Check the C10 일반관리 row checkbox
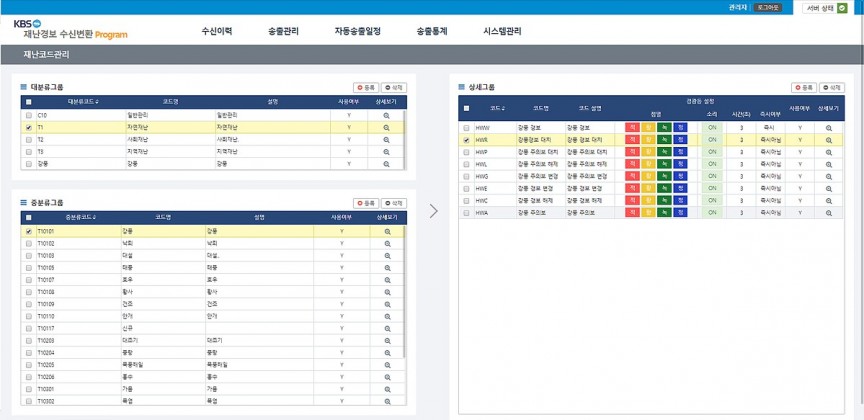Screen dimensions: 864x420 pyautogui.click(x=28, y=116)
